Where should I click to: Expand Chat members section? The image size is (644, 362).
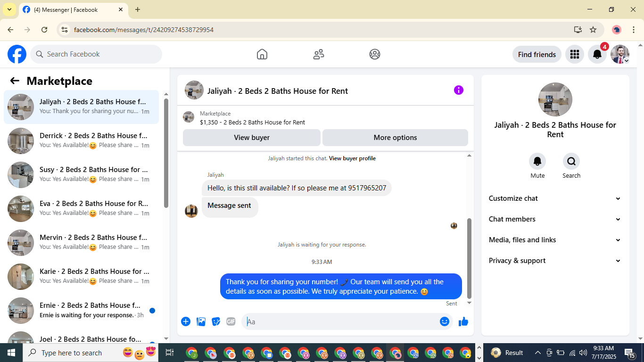pos(555,219)
